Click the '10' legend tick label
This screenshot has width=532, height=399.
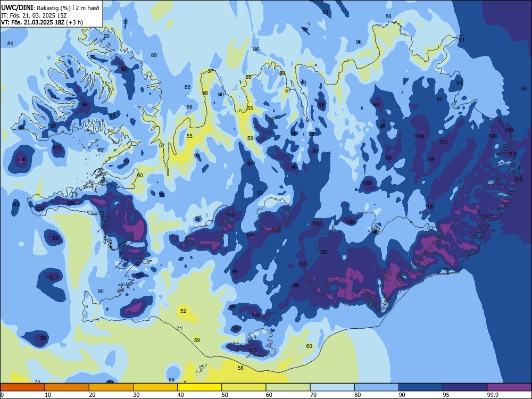(48, 395)
